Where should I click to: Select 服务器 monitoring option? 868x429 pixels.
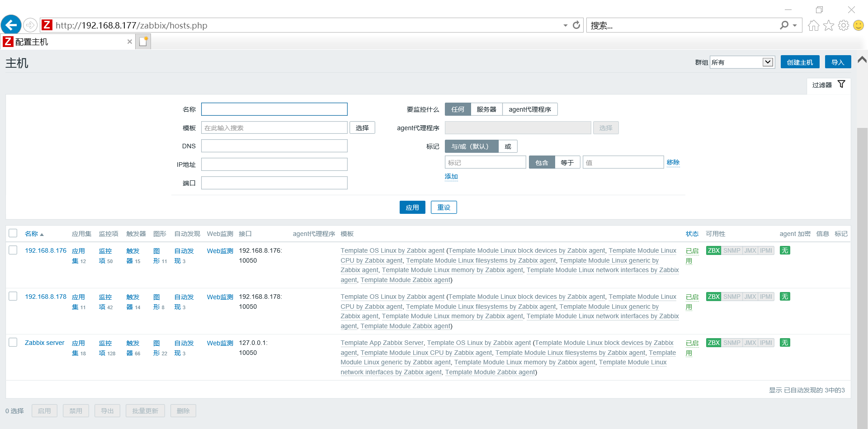(486, 109)
